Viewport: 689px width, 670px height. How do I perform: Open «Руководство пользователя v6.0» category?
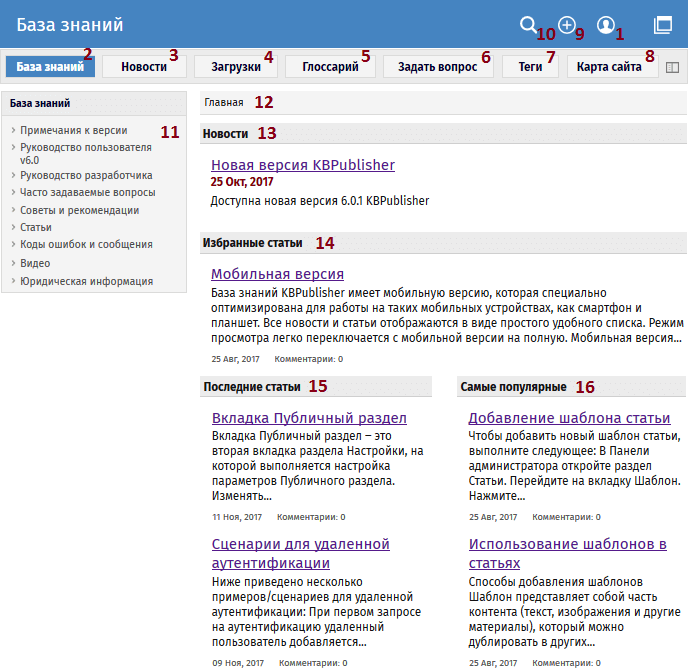click(x=86, y=154)
